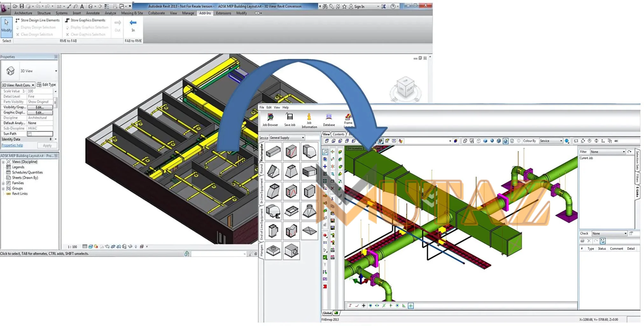Image resolution: width=644 pixels, height=326 pixels.
Task: Select the rectangular radius bend duct item
Action: pos(309,152)
